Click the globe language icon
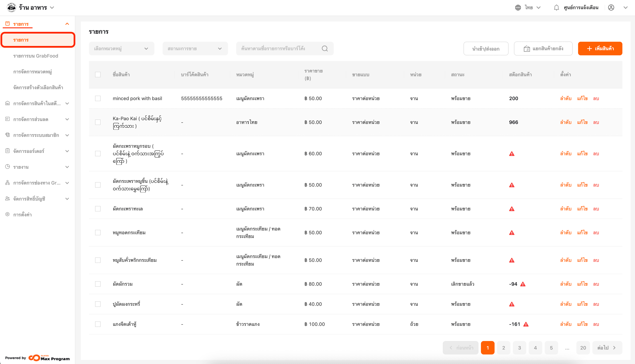The height and width of the screenshot is (364, 635). point(518,8)
